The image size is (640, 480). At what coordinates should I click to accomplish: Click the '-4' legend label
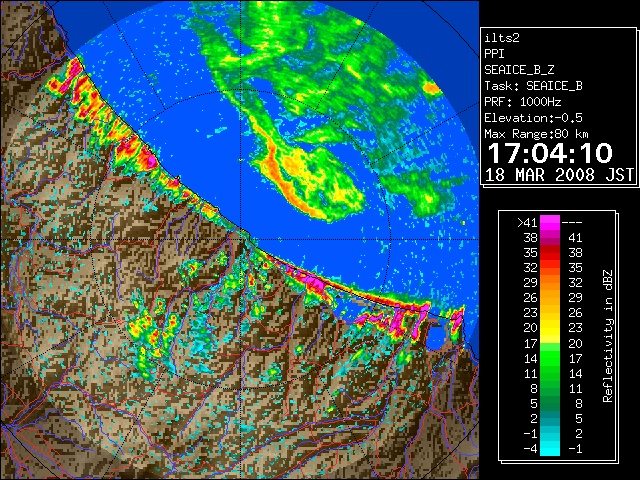pyautogui.click(x=531, y=448)
